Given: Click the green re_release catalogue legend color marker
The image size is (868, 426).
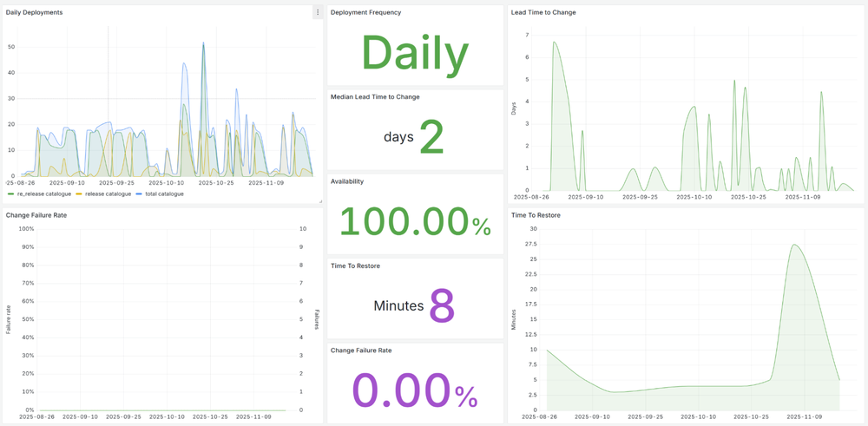Looking at the screenshot, I should (x=10, y=194).
